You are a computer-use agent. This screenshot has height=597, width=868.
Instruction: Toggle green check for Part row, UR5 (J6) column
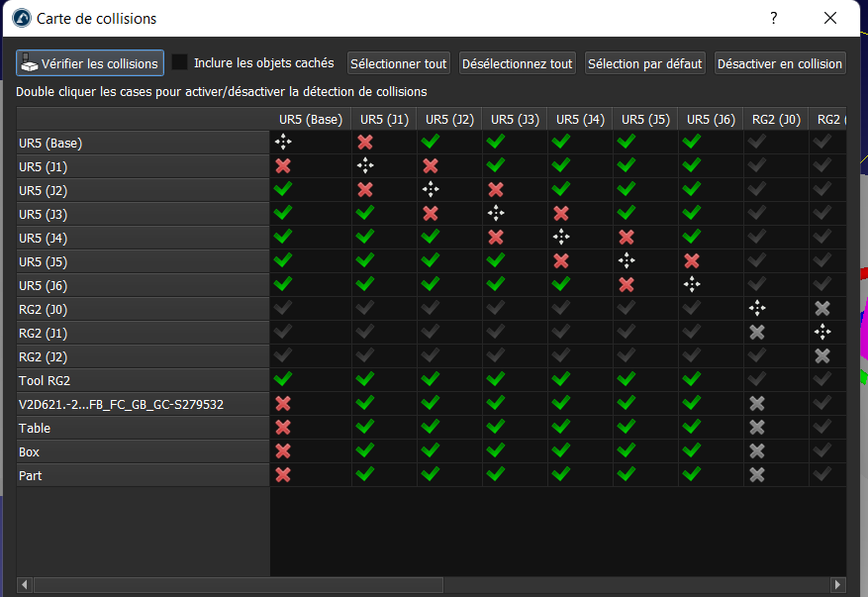(x=692, y=475)
